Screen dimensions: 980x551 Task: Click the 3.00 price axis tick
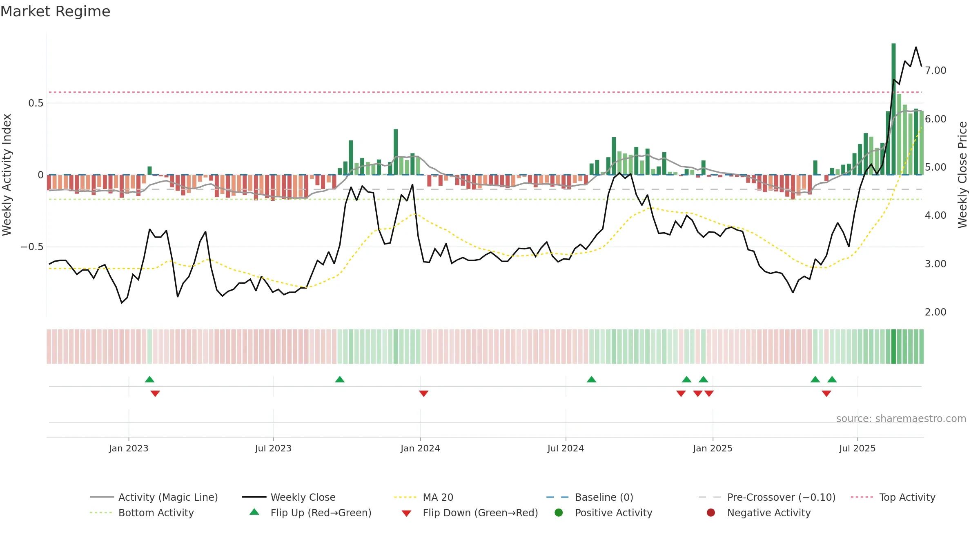click(935, 264)
